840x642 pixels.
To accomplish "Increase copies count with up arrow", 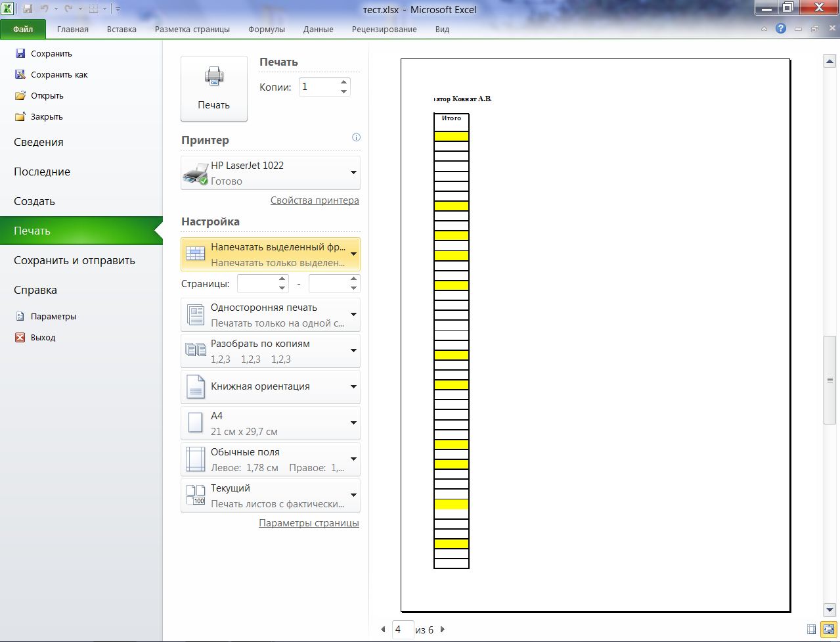I will pyautogui.click(x=343, y=82).
